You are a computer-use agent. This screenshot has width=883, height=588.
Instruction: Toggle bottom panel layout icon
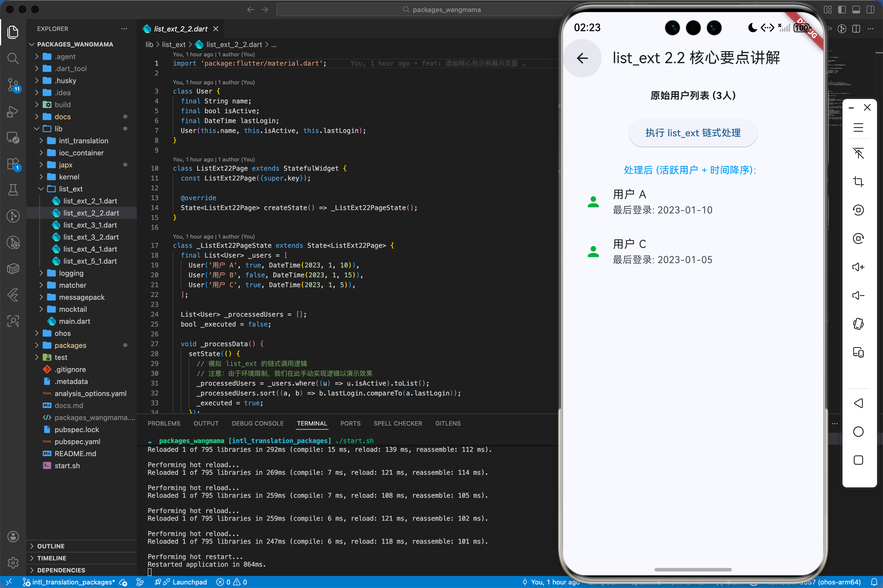(856, 10)
